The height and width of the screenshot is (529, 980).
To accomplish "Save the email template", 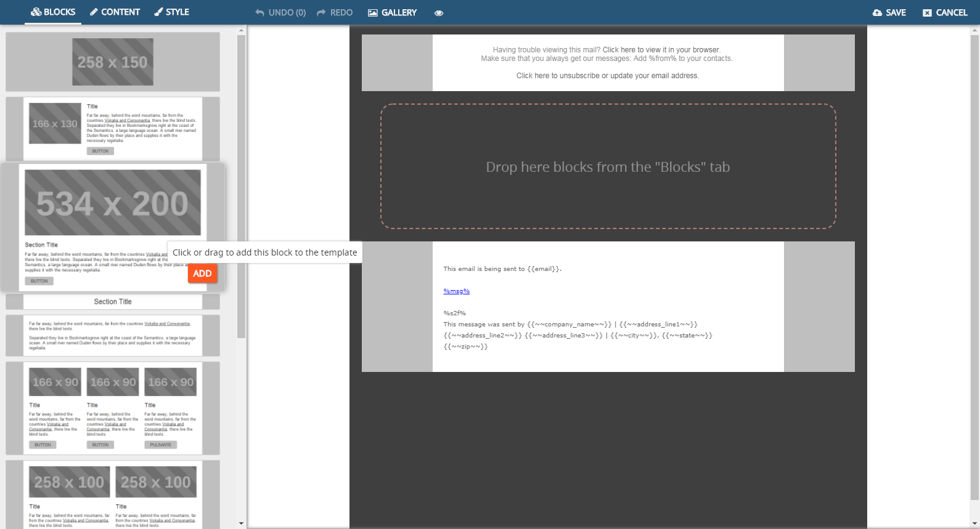I will coord(889,12).
